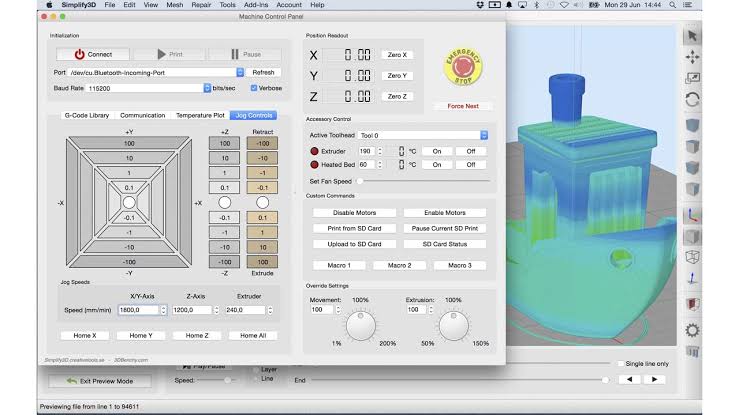The width and height of the screenshot is (739, 415).
Task: Open the Port dropdown list
Action: (x=240, y=73)
